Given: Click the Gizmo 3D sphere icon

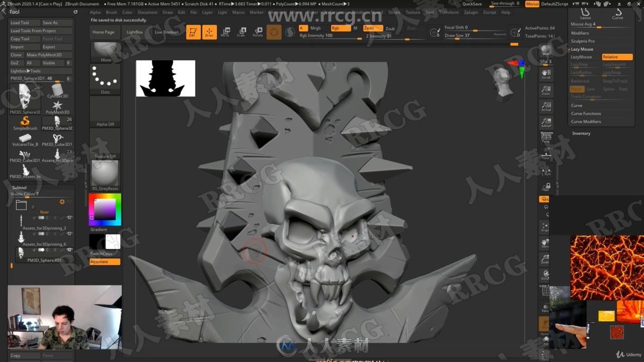Looking at the screenshot, I should pyautogui.click(x=274, y=32).
